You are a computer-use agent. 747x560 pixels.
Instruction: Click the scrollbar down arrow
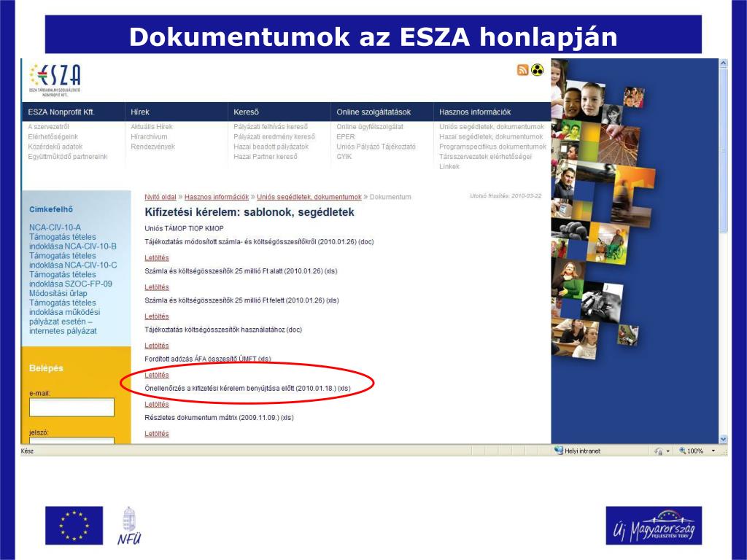(723, 439)
